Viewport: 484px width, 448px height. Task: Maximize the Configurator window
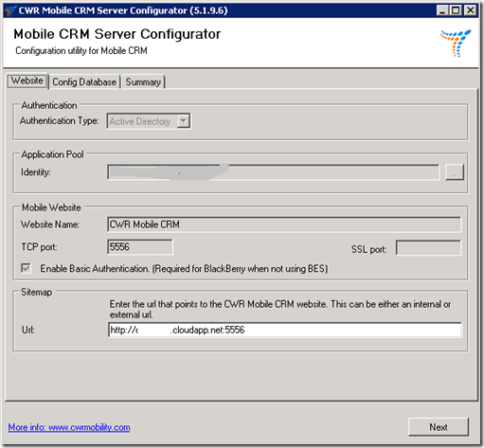coord(456,10)
